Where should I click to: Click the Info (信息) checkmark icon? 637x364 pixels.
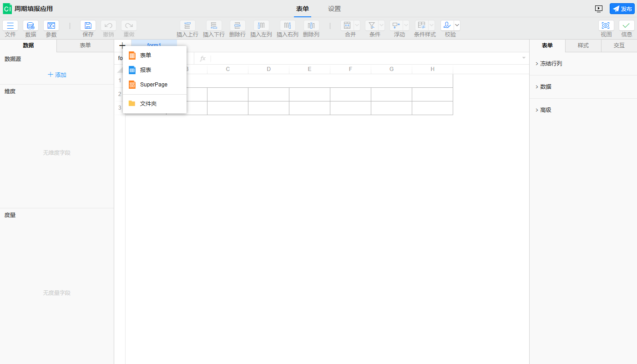coord(627,26)
